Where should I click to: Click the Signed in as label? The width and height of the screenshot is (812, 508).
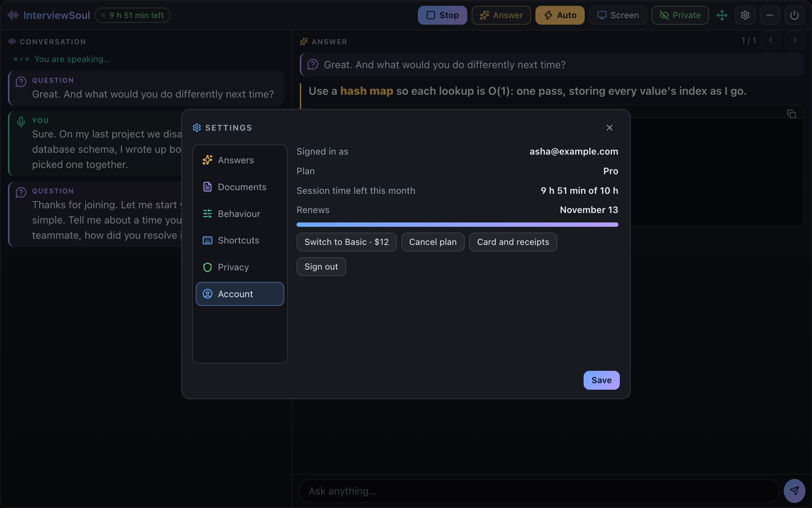click(322, 152)
